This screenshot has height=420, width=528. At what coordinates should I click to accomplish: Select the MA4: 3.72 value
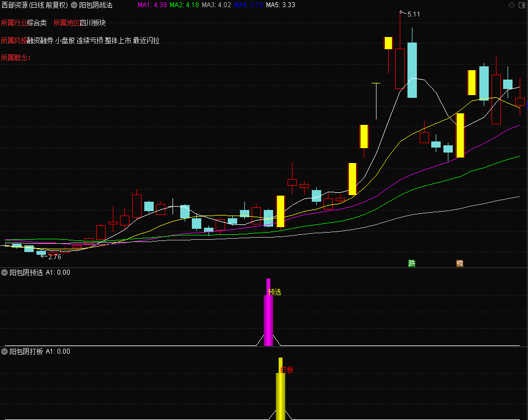click(248, 5)
